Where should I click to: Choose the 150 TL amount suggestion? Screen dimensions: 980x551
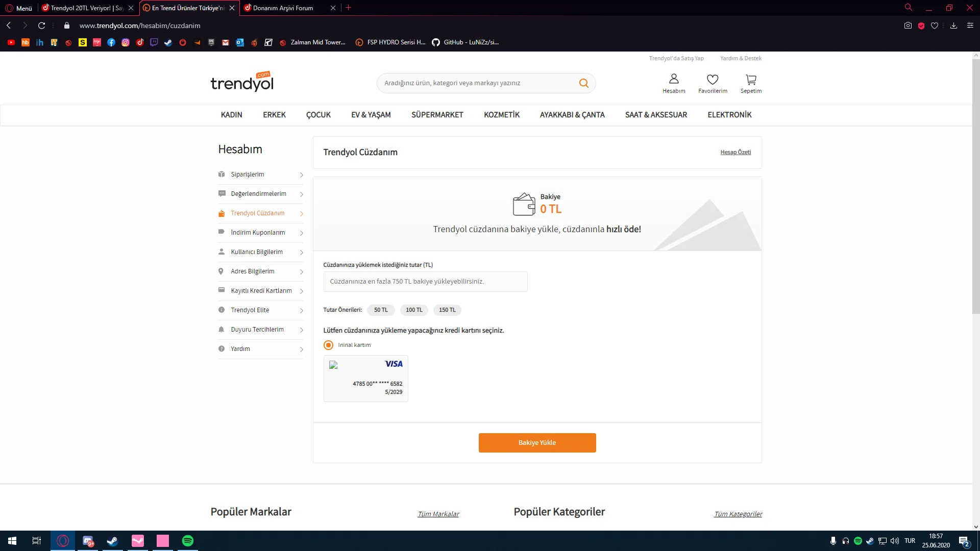click(x=447, y=310)
